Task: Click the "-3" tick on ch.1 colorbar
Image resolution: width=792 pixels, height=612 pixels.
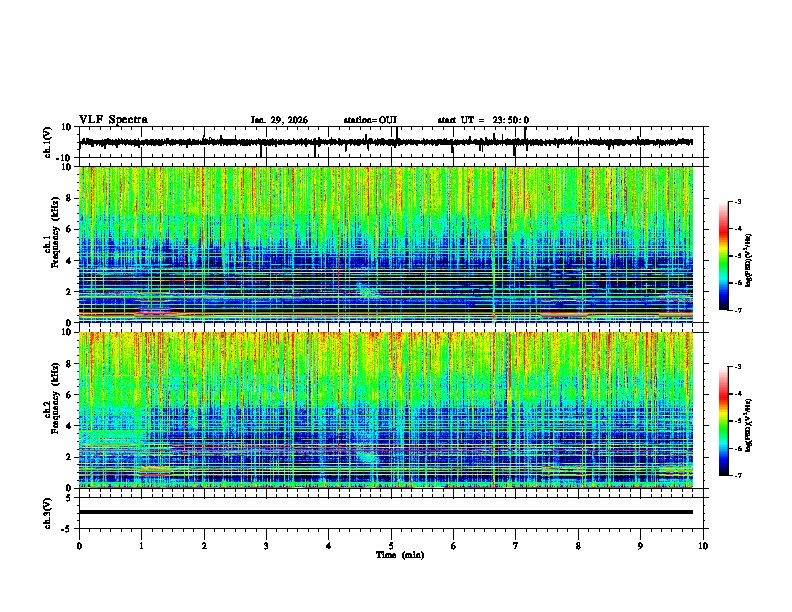Action: click(737, 201)
